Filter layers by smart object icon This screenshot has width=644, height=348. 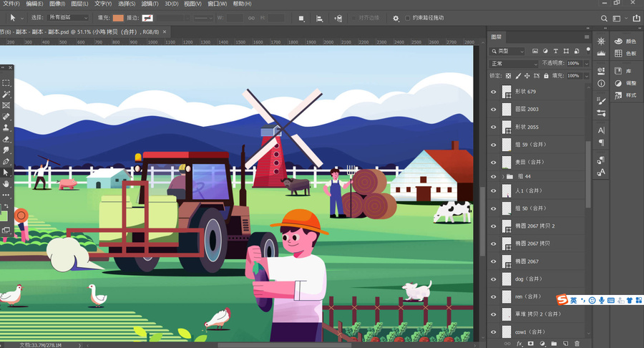(x=577, y=51)
